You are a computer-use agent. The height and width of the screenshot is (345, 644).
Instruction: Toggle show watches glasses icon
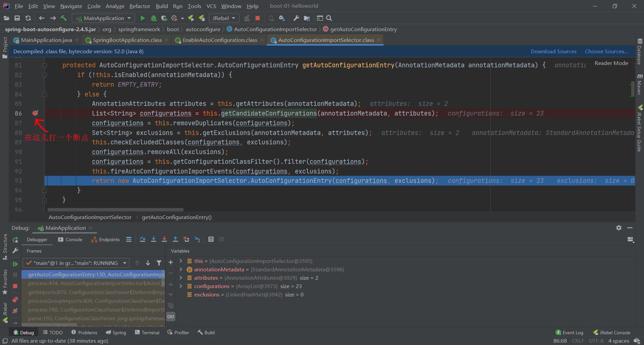(x=171, y=317)
